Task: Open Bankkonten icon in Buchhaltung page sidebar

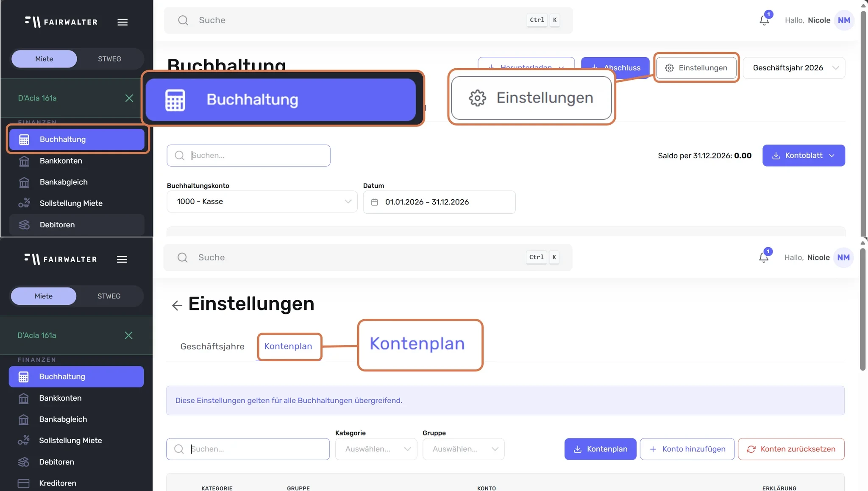Action: pyautogui.click(x=24, y=161)
